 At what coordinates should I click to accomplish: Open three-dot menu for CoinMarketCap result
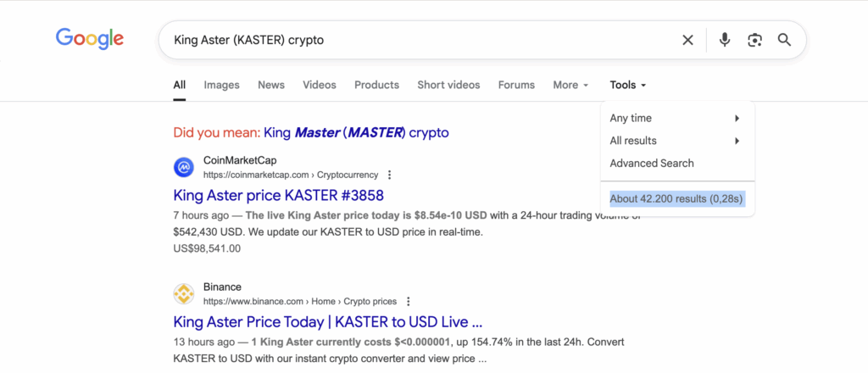390,175
